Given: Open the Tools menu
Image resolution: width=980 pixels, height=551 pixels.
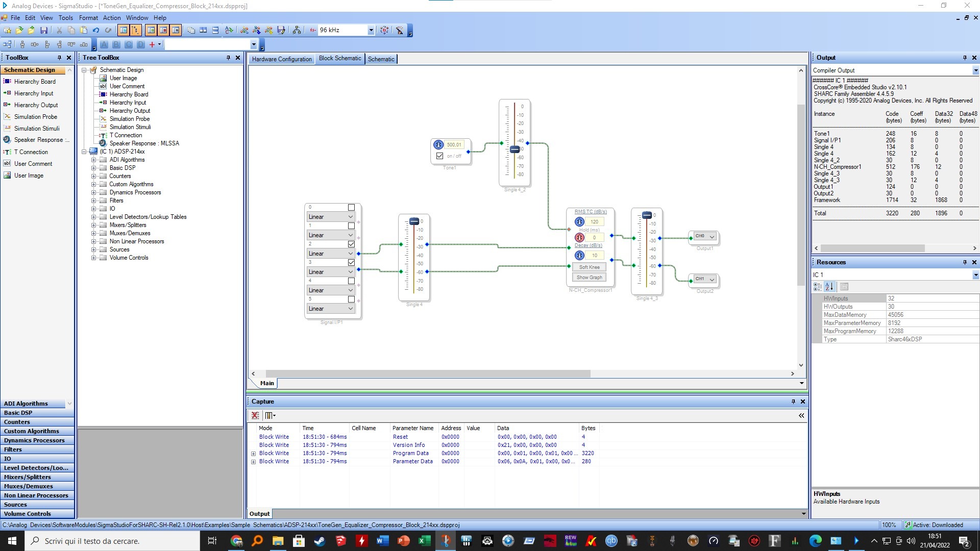Looking at the screenshot, I should 65,17.
